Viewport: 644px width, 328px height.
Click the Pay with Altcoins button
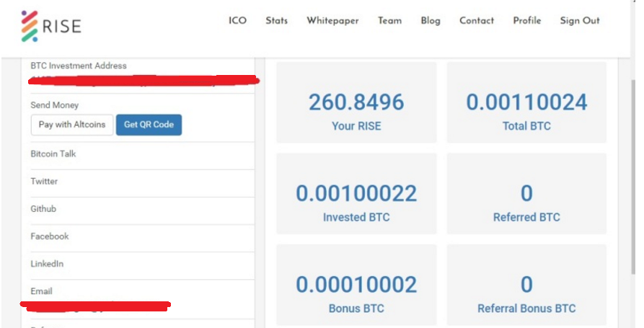pos(72,125)
